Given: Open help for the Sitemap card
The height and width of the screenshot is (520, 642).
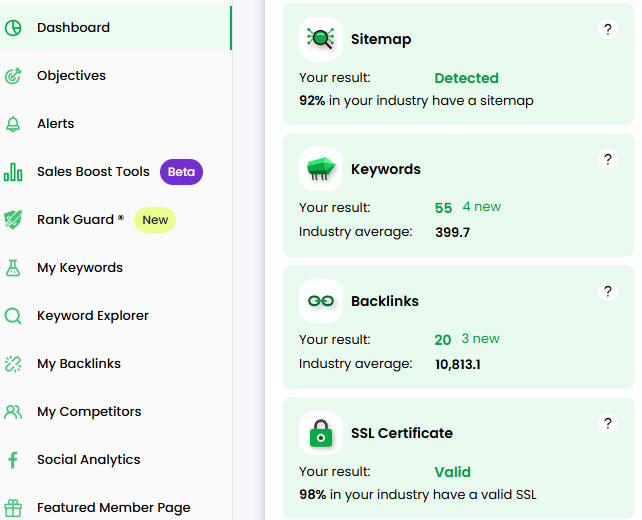Looking at the screenshot, I should [x=608, y=29].
